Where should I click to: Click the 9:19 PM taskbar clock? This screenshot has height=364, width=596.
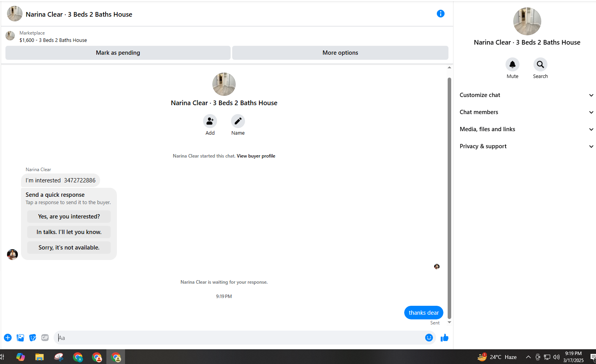[x=573, y=357]
